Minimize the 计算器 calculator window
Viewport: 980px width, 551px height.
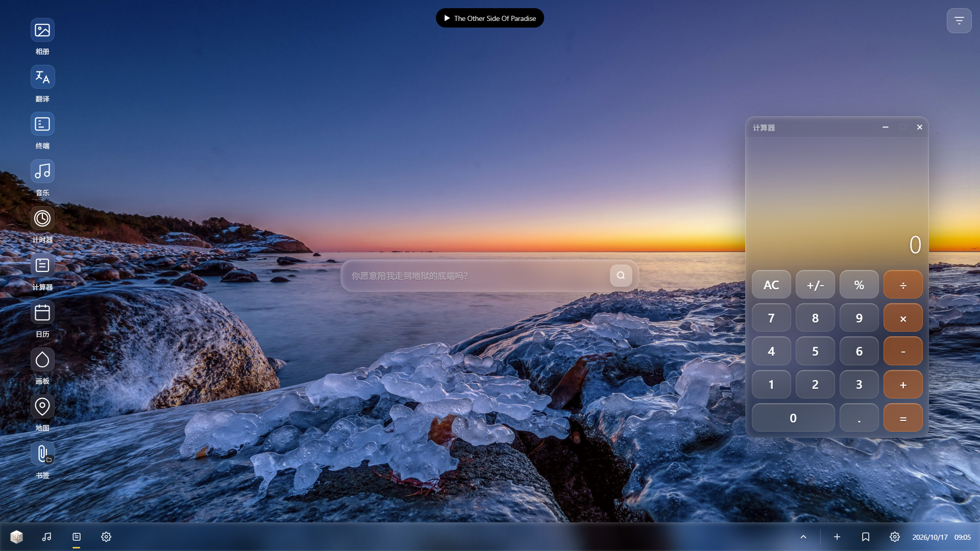(886, 127)
